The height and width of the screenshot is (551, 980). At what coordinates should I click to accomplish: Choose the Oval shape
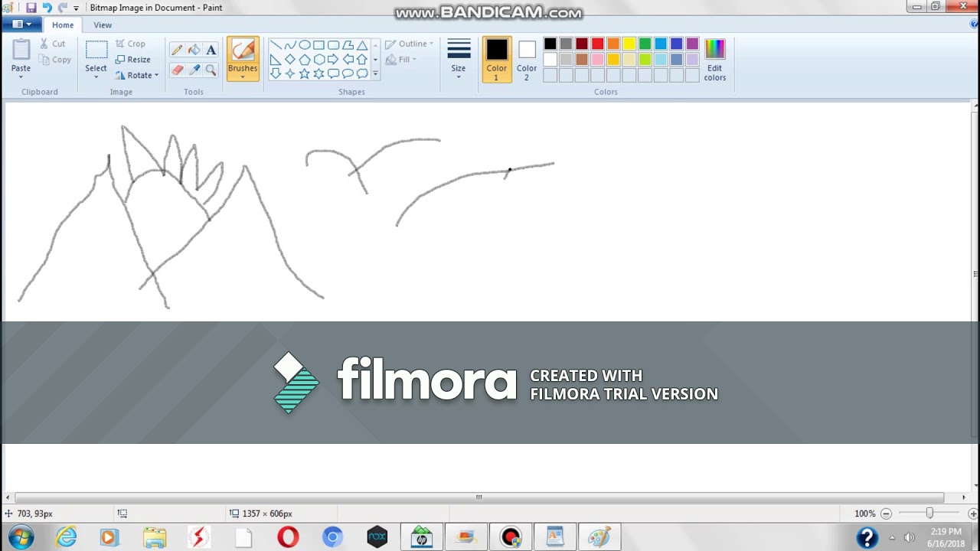point(305,44)
